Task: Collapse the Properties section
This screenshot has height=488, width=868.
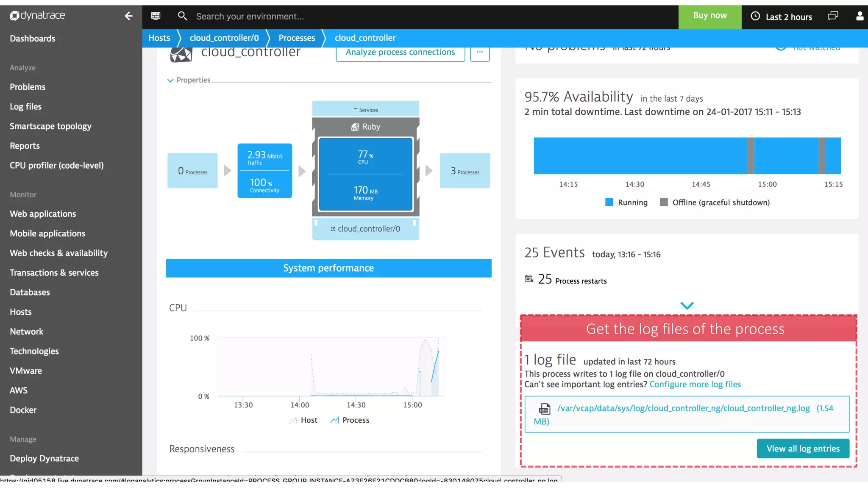Action: click(x=170, y=80)
